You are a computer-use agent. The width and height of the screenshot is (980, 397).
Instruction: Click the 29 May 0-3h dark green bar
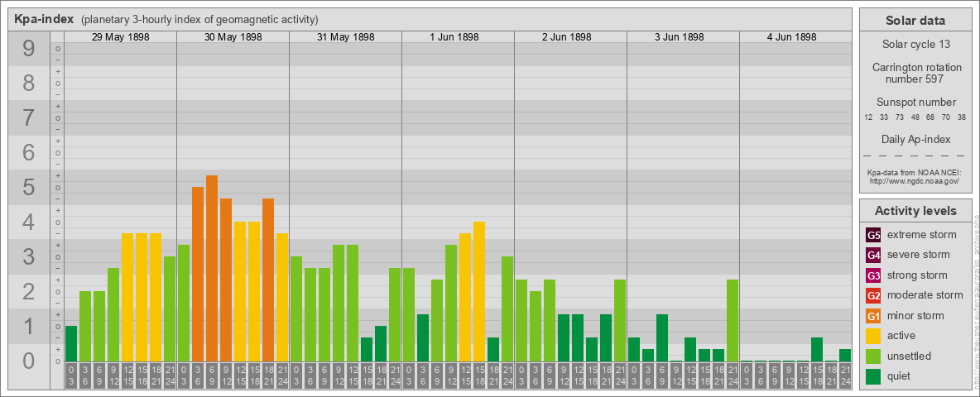pyautogui.click(x=71, y=343)
